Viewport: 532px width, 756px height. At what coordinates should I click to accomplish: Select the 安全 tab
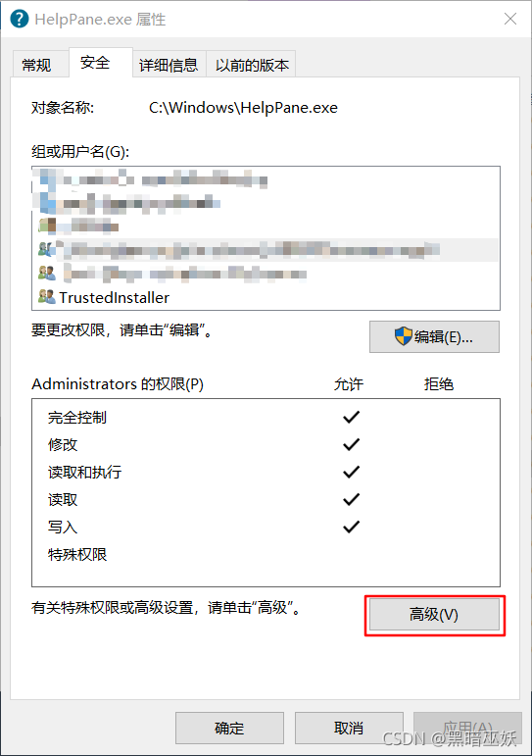coord(100,62)
